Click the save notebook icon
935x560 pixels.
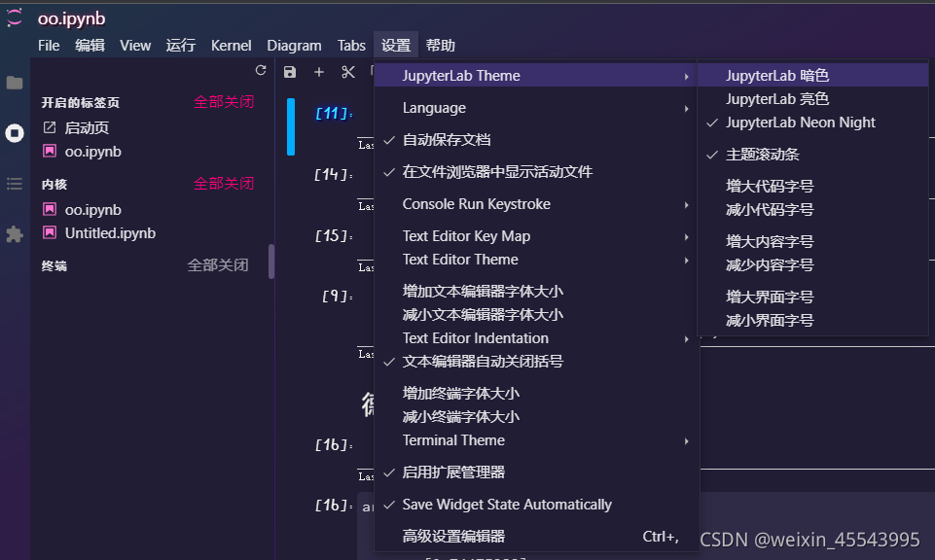point(290,72)
